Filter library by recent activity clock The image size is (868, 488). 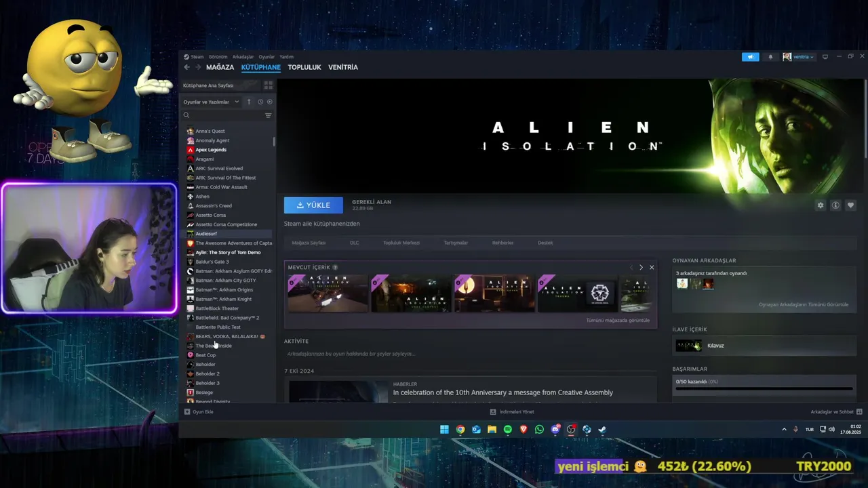click(x=260, y=102)
